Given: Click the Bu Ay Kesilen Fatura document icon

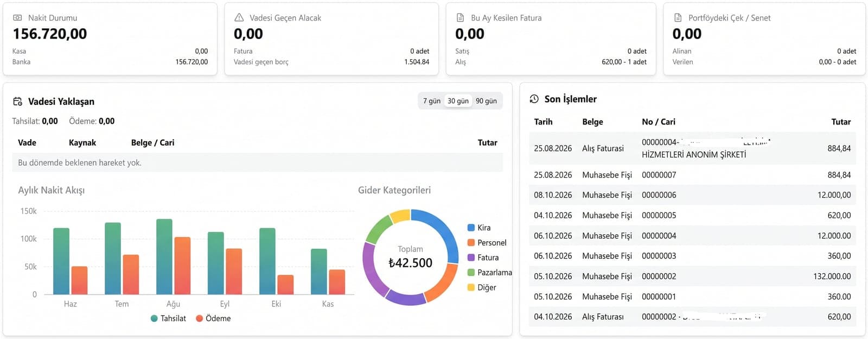Looking at the screenshot, I should [x=460, y=17].
